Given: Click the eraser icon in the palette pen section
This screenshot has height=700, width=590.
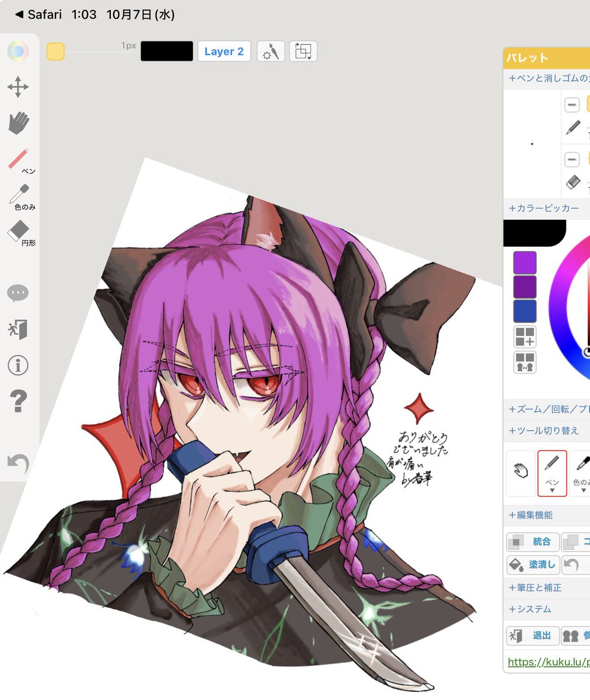Looking at the screenshot, I should 573,182.
